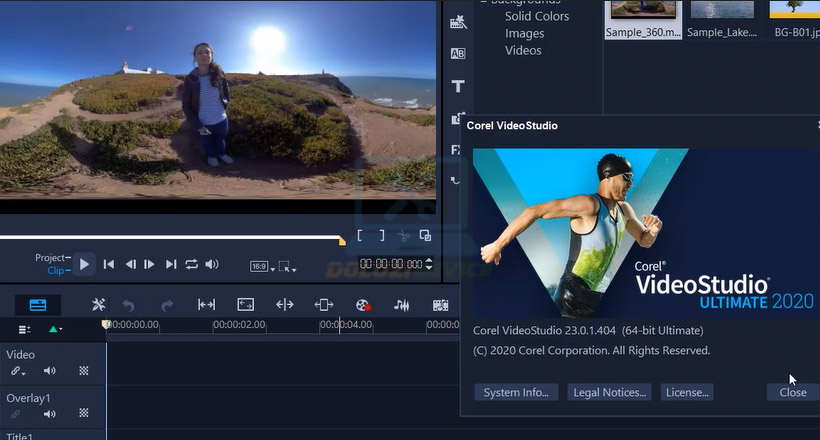Switch to Timeline view

coord(37,305)
